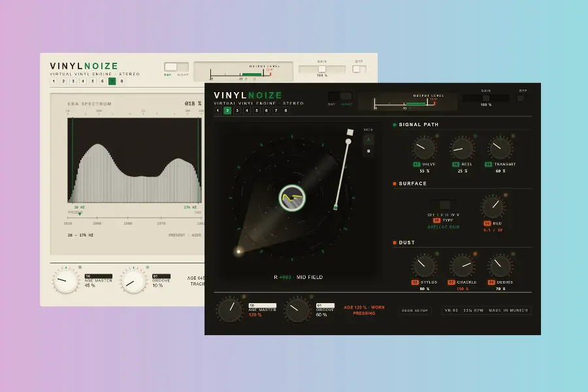Select record Side B
The height and width of the screenshot is (392, 588).
tap(368, 151)
